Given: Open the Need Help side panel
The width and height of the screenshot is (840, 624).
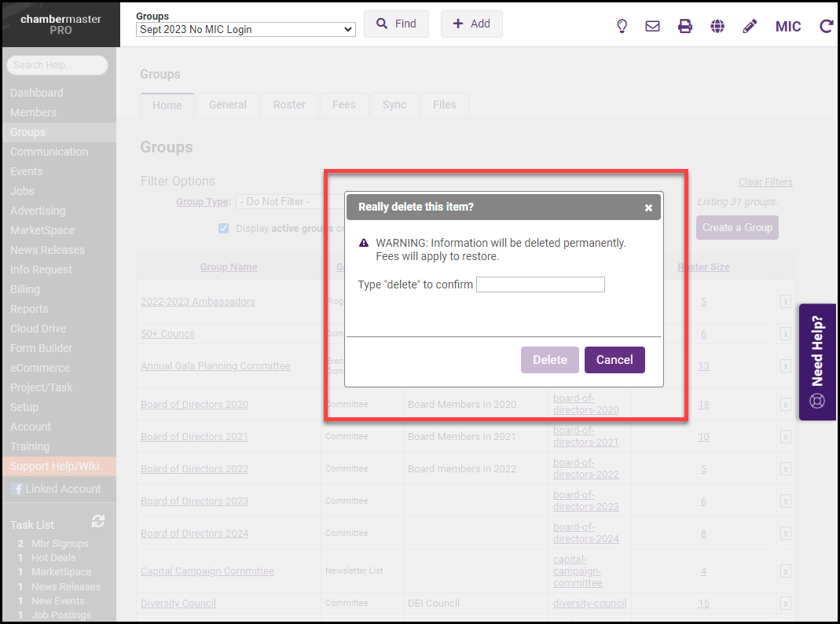Looking at the screenshot, I should [x=817, y=362].
